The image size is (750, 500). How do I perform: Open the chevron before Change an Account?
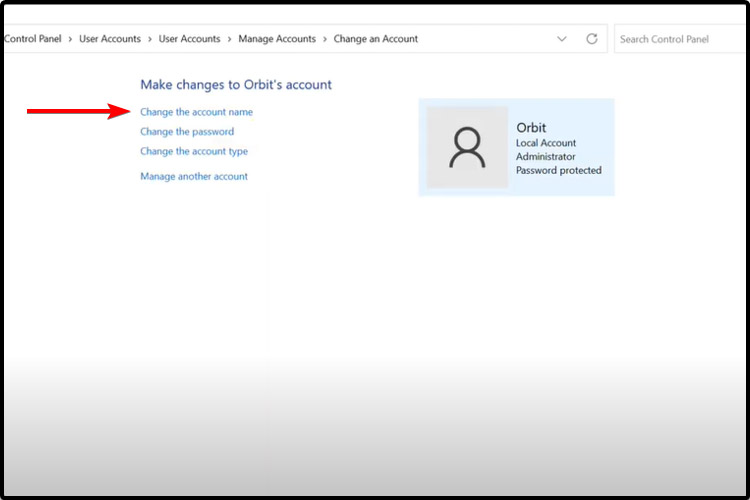[325, 39]
